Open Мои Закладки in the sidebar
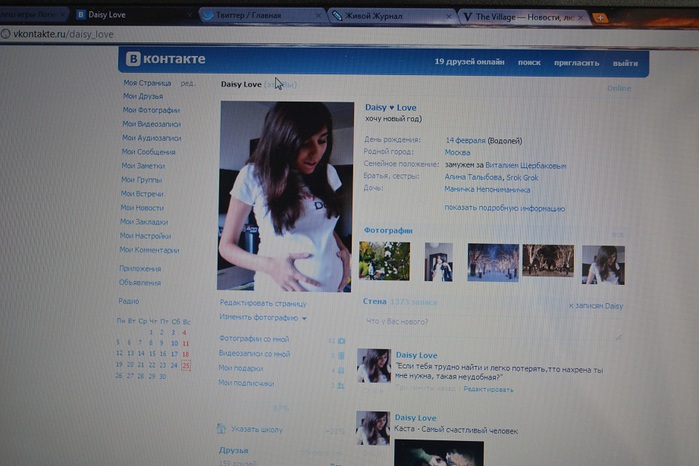 [144, 222]
